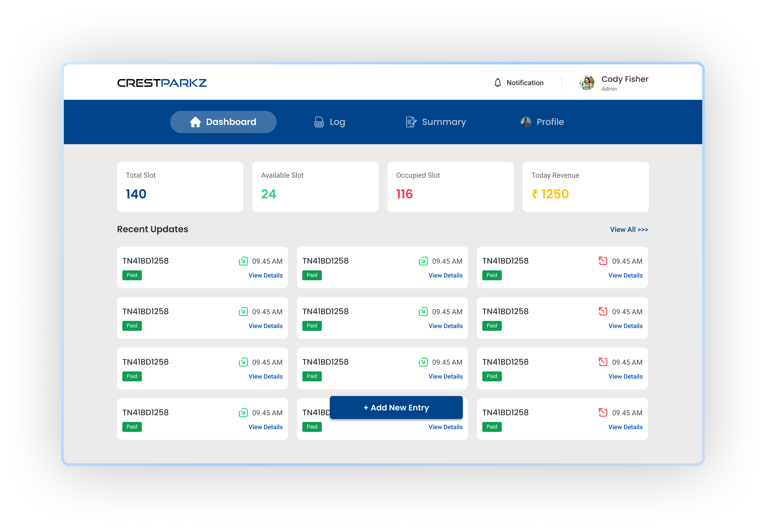Open View Details under Add New Entry button

(x=446, y=427)
